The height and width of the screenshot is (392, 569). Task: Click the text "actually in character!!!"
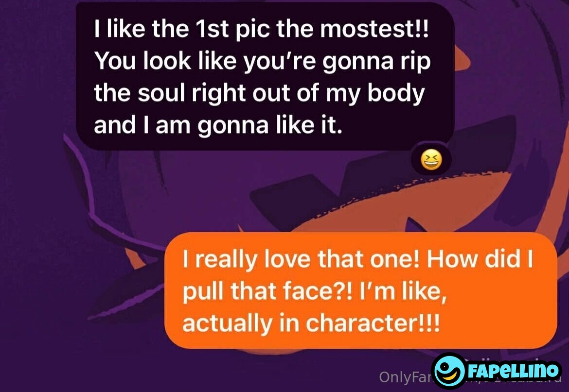[311, 323]
